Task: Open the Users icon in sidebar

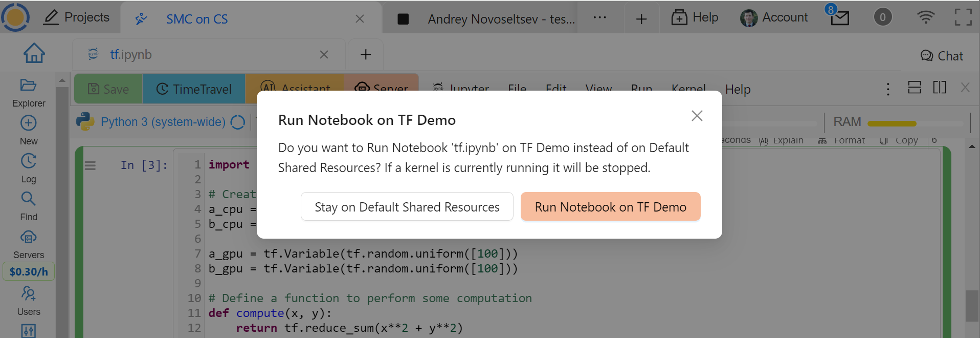Action: pyautogui.click(x=28, y=293)
